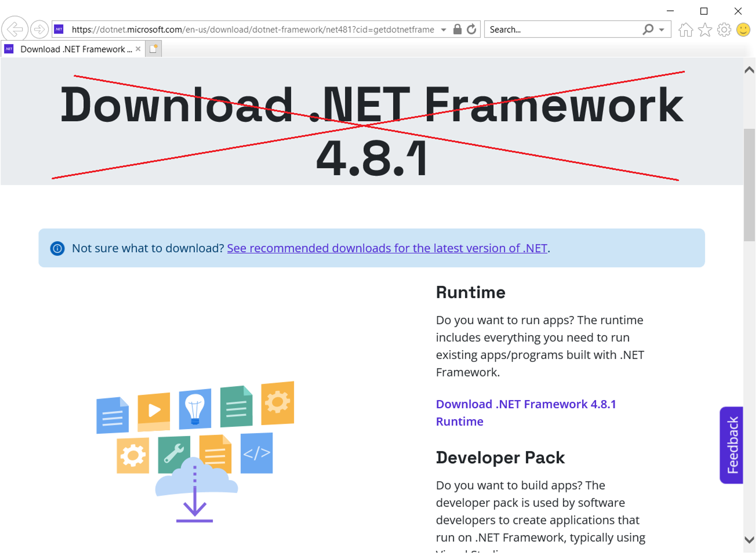Close the Download .NET Framework tab
The width and height of the screenshot is (756, 553).
(138, 49)
